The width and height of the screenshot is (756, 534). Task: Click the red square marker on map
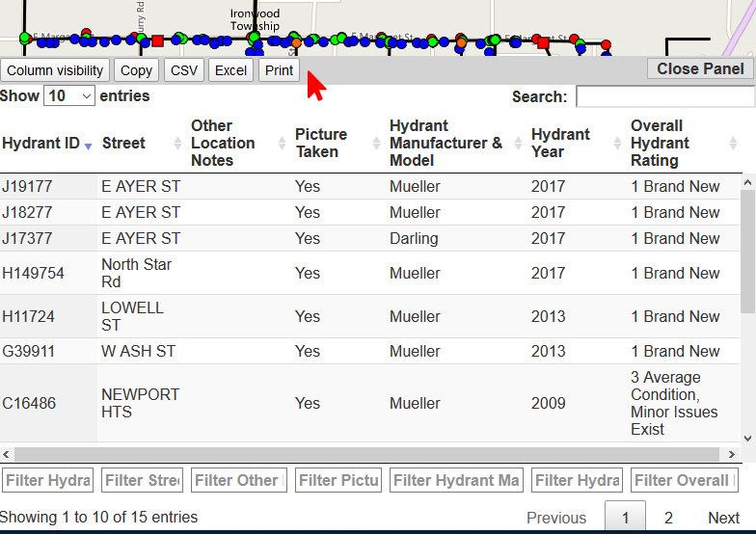pyautogui.click(x=157, y=40)
